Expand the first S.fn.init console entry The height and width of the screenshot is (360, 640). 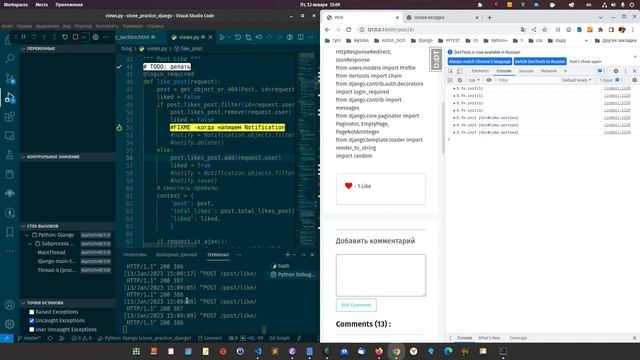click(454, 88)
